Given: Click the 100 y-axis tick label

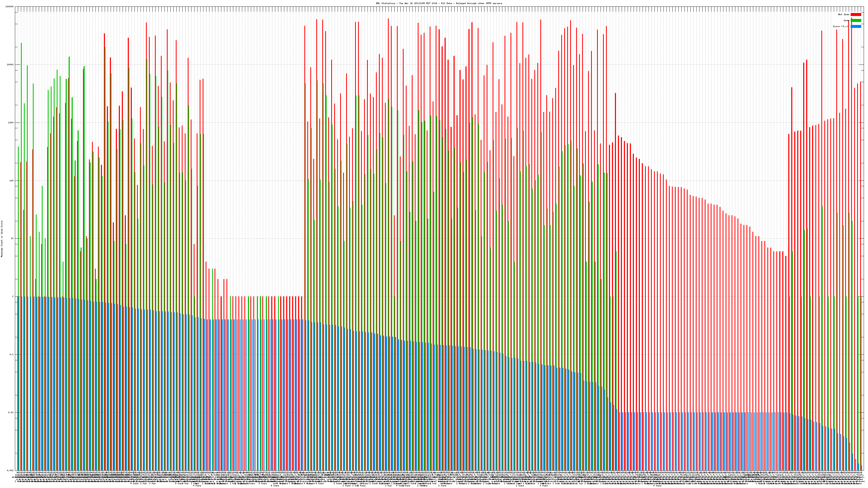Looking at the screenshot, I should (x=12, y=181).
